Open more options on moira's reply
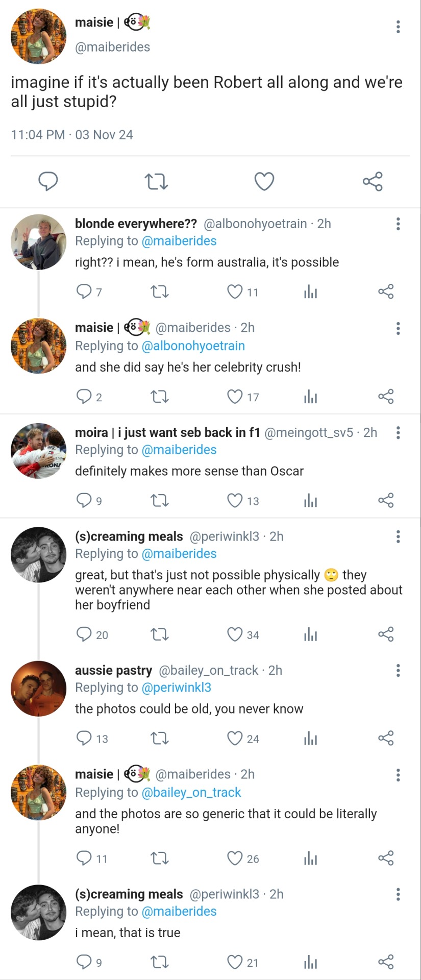 pyautogui.click(x=398, y=433)
